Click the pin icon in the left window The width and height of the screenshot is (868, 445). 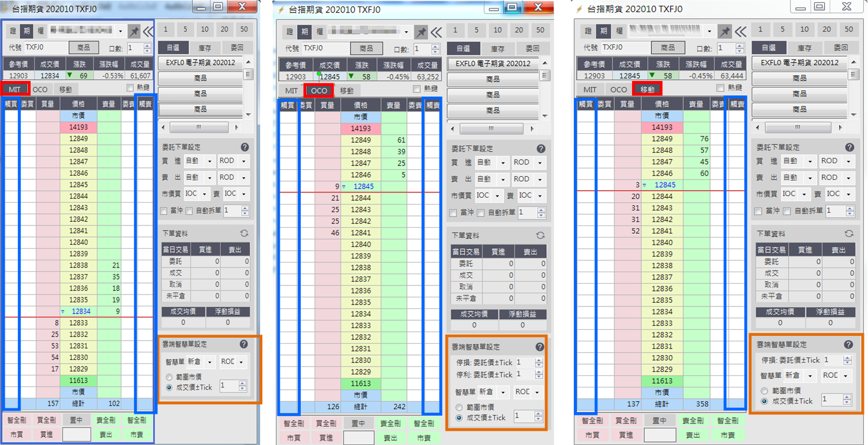(133, 31)
